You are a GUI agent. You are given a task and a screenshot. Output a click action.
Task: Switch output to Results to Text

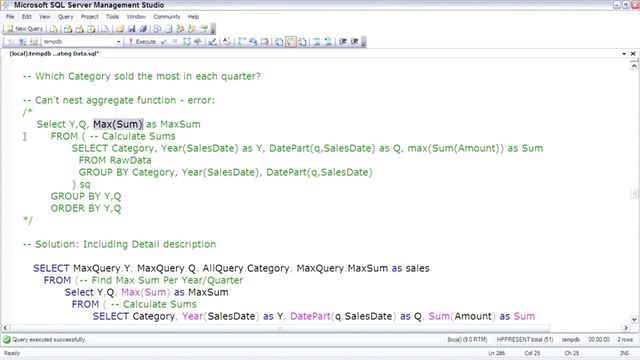click(279, 42)
